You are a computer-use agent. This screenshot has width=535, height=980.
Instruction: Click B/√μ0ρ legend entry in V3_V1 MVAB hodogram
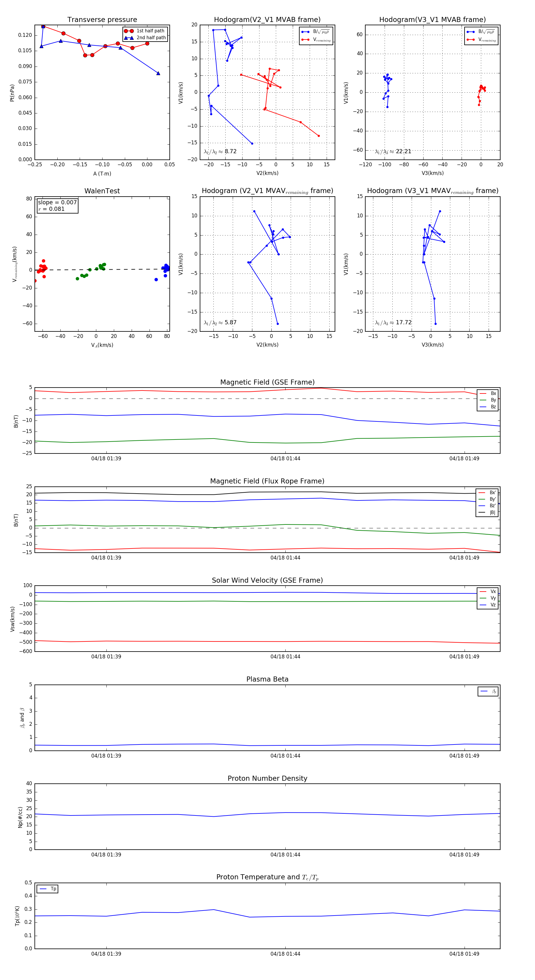coord(481,31)
